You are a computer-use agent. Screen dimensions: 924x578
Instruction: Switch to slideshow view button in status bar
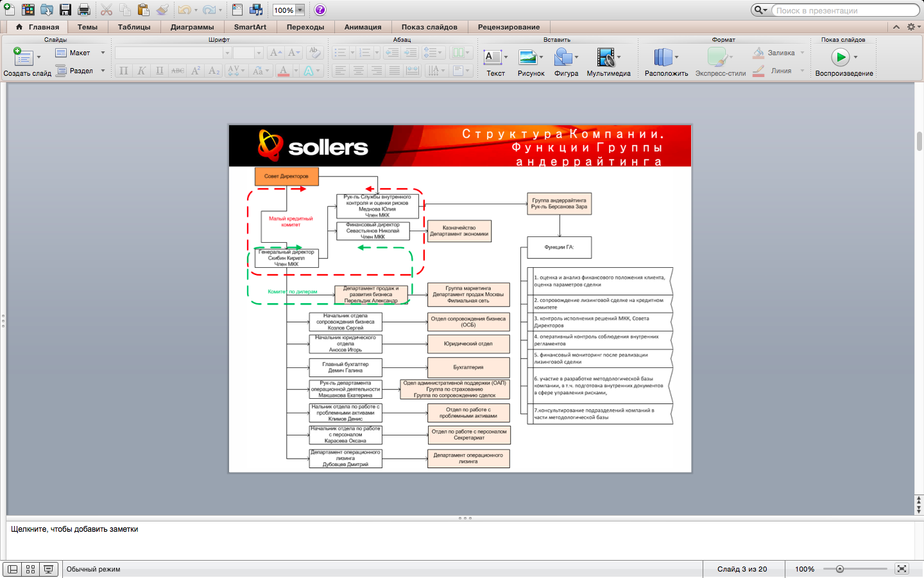pyautogui.click(x=48, y=569)
